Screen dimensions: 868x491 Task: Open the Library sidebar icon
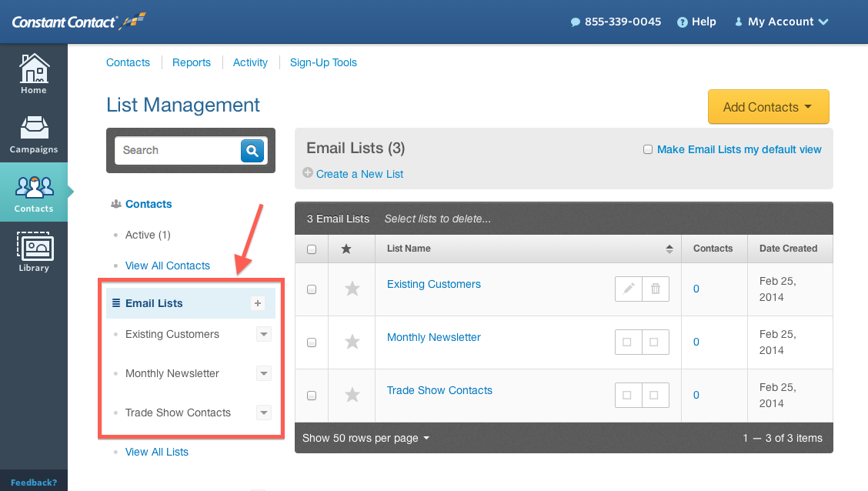coord(34,252)
